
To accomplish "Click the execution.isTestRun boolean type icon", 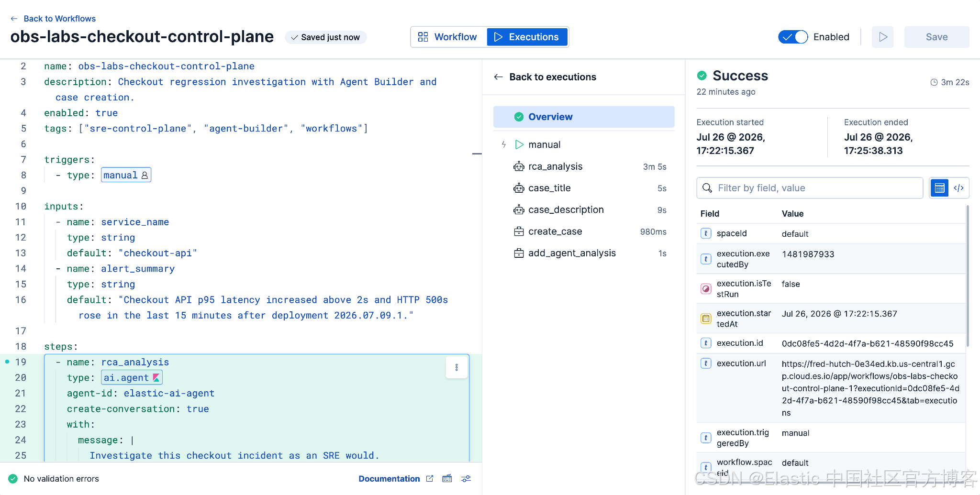I will pyautogui.click(x=706, y=289).
